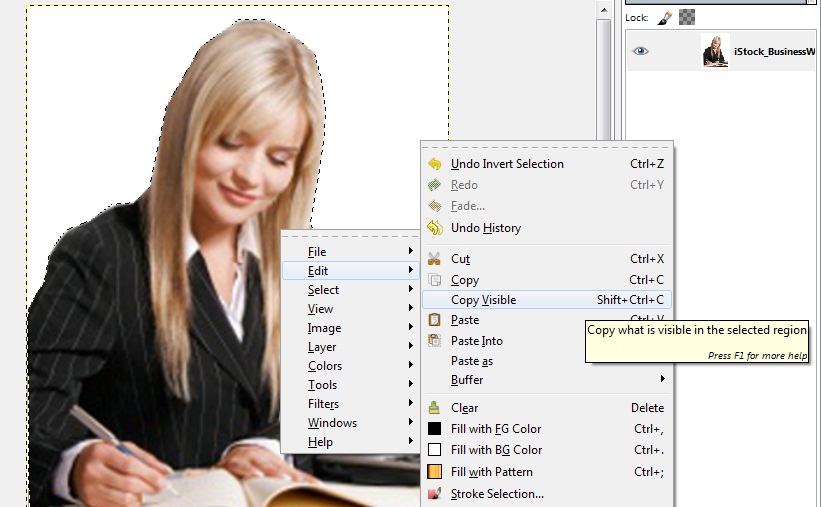
Task: Click the context menu tear-off dashed line
Action: tap(350, 236)
